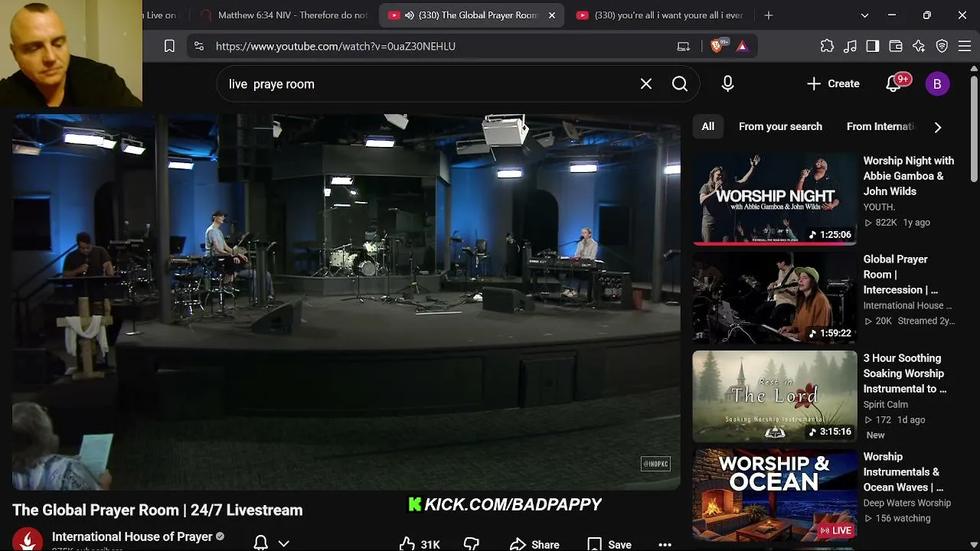
Task: Select the 'From Internati...' filter chip
Action: pyautogui.click(x=880, y=126)
